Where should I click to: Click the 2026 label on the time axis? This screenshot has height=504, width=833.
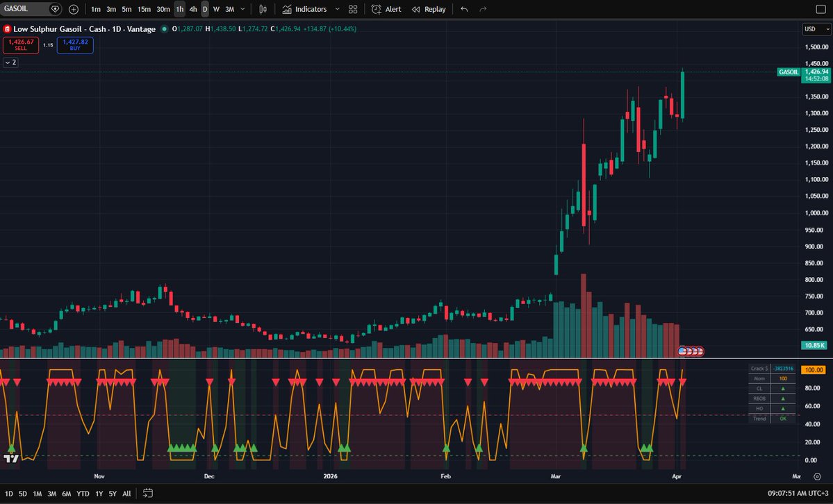point(331,476)
